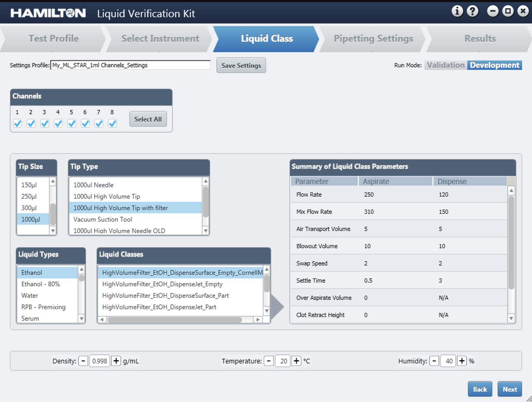Select Vacuum Suction Tool tip type
Screen dimensions: 532x402
136,219
